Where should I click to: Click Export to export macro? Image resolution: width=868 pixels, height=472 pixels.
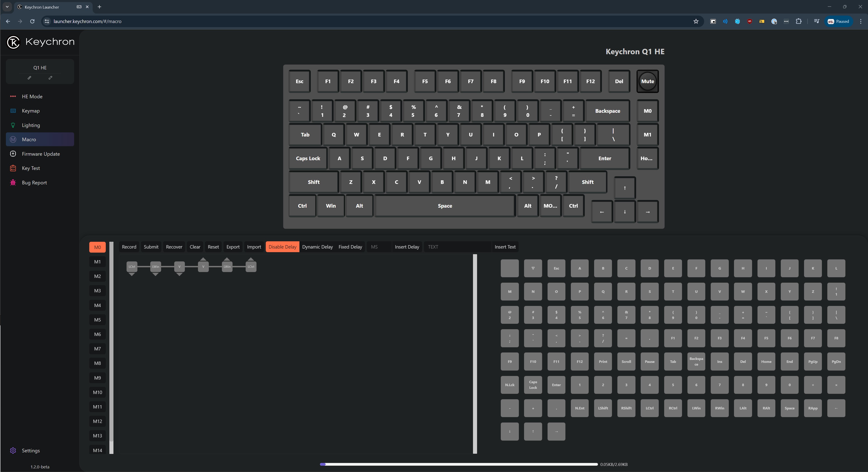pyautogui.click(x=233, y=247)
